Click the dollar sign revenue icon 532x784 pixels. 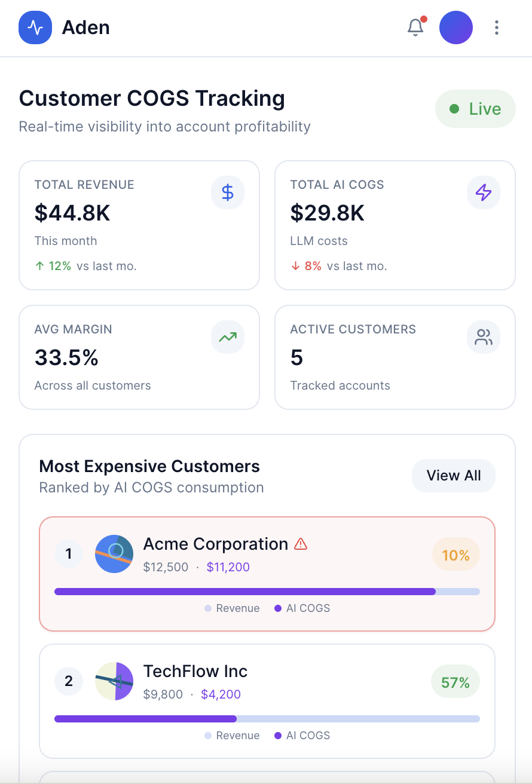tap(228, 192)
